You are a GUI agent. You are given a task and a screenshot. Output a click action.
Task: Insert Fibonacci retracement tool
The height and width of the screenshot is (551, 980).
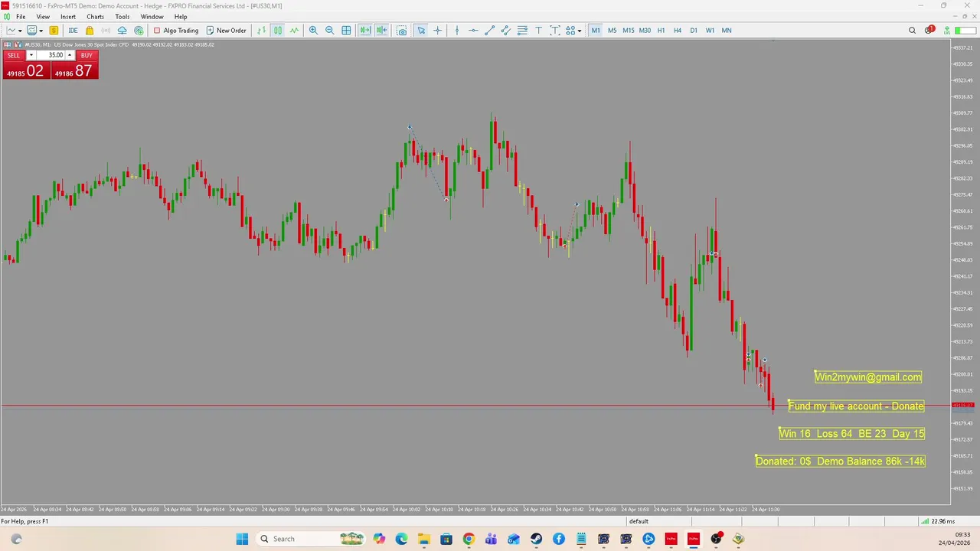coord(522,31)
